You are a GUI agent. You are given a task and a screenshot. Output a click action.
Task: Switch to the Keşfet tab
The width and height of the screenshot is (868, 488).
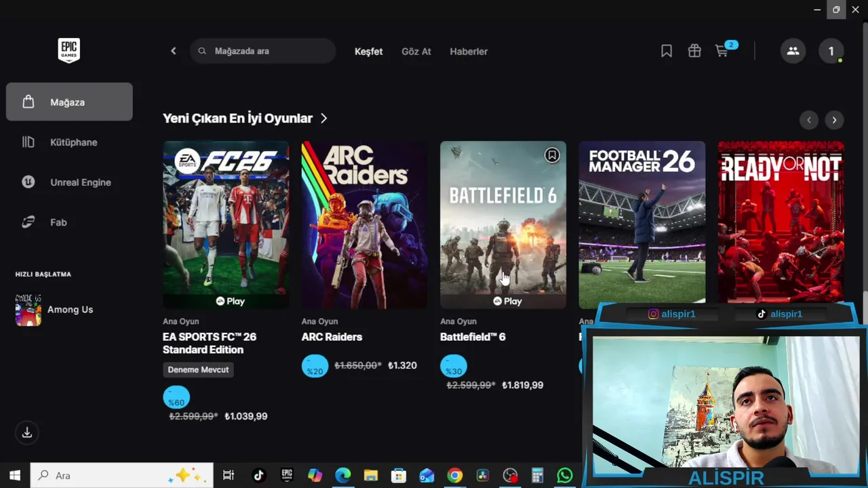369,52
